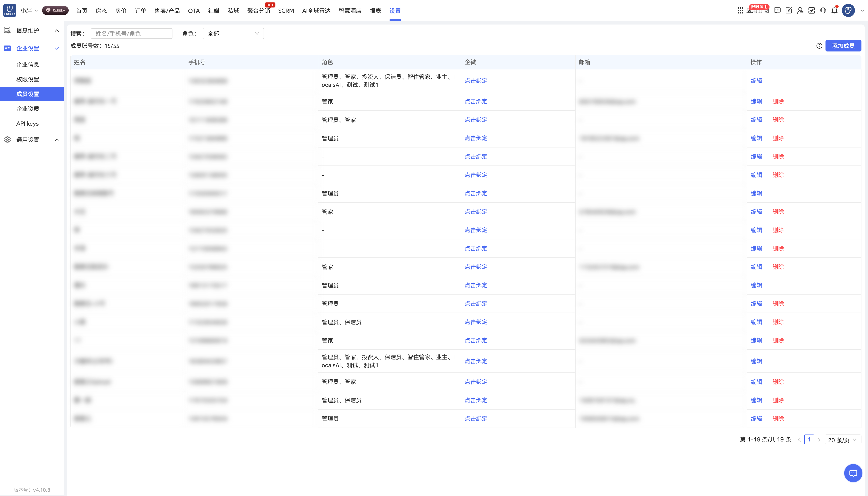Open API keys in the sidebar
This screenshot has height=496, width=868.
[27, 124]
